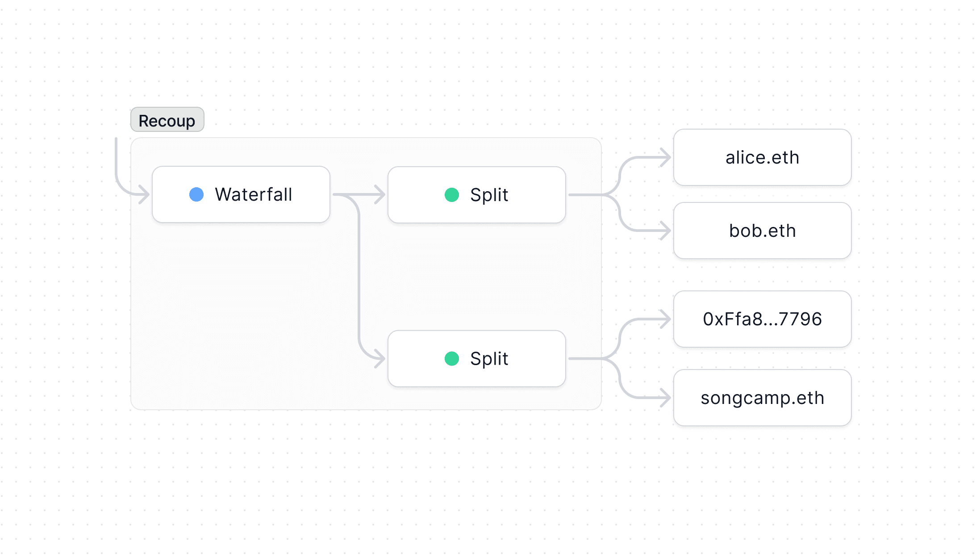Select the 0xFfa8...7796 address box
This screenshot has height=555, width=980.
click(762, 319)
